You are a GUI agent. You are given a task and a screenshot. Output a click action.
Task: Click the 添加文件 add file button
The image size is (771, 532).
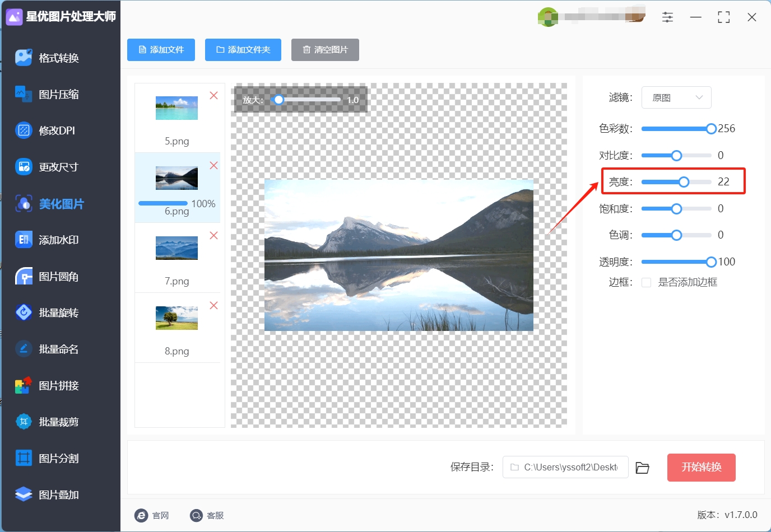(161, 50)
